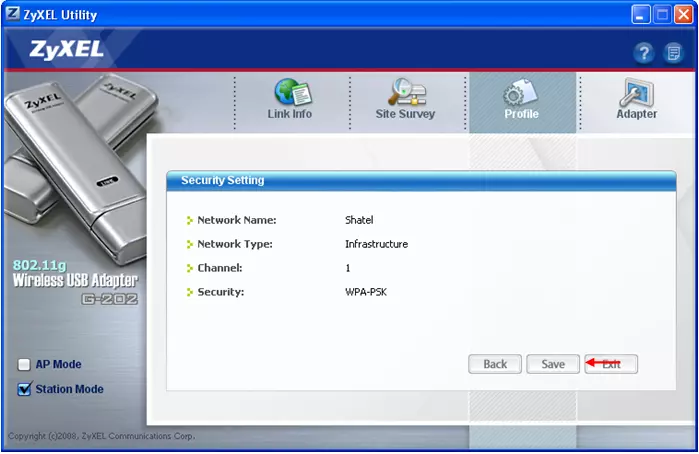Click the Channel label

coord(220,268)
